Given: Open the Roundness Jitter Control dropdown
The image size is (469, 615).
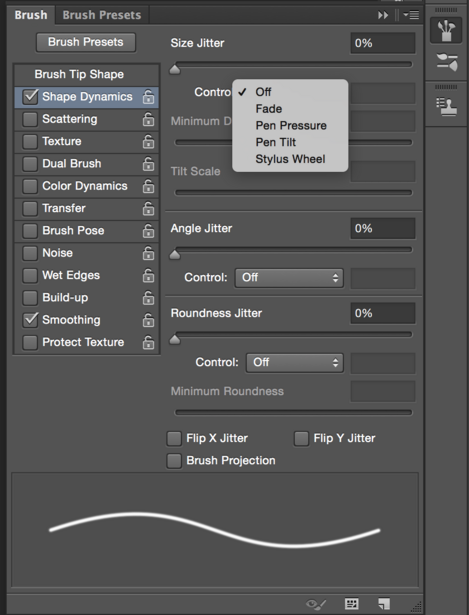Looking at the screenshot, I should pos(295,362).
